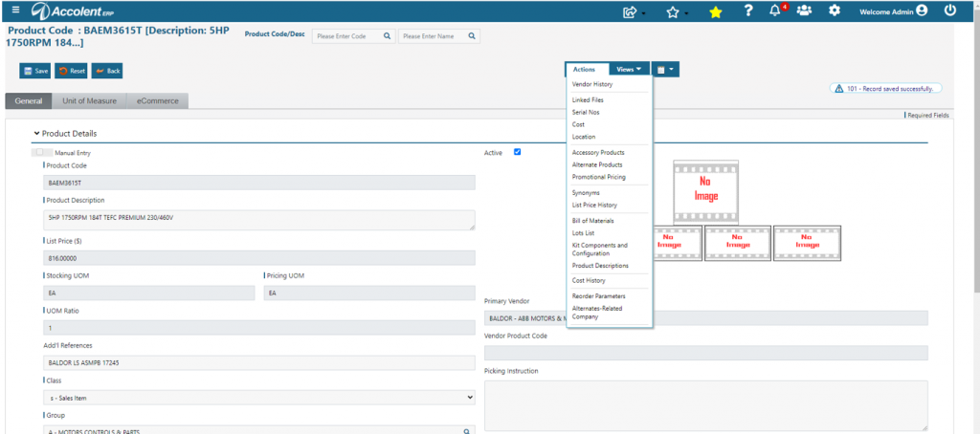Screen dimensions: 980x434
Task: Open the notifications bell icon
Action: coord(775,11)
